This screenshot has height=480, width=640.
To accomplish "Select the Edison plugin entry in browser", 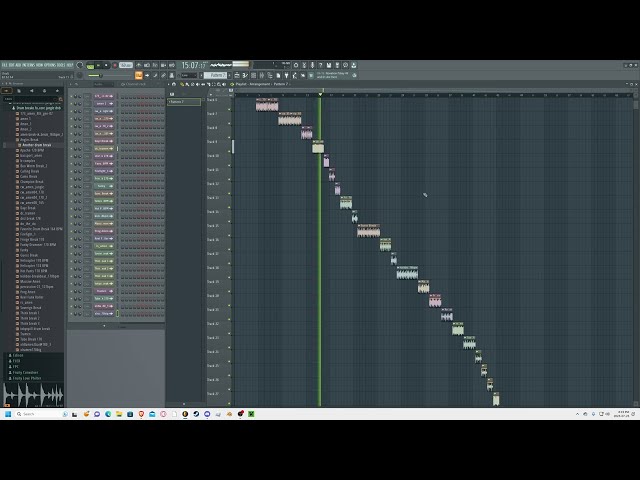I will 18,356.
